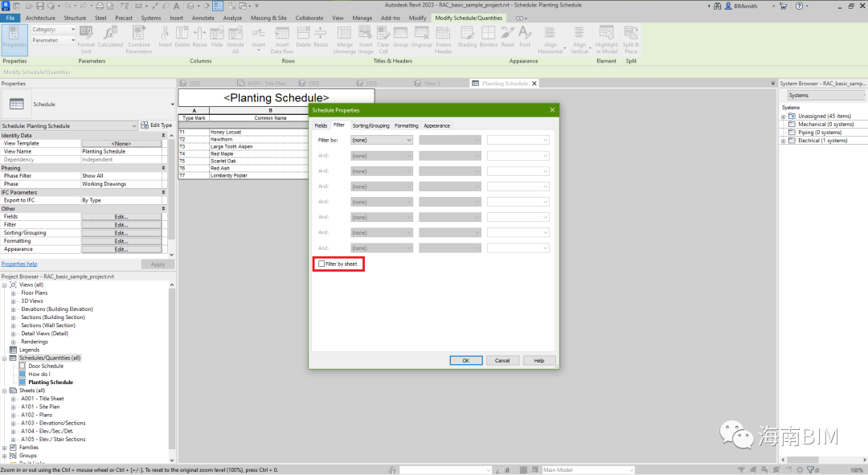Click the shopping cart icon in title bar
Viewport: 868px width, 475px height.
[x=784, y=6]
